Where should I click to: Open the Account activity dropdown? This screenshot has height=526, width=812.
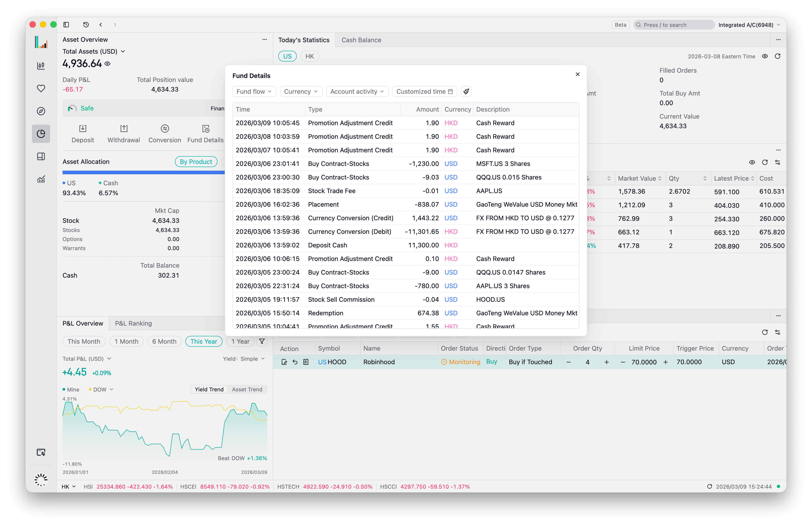point(357,91)
